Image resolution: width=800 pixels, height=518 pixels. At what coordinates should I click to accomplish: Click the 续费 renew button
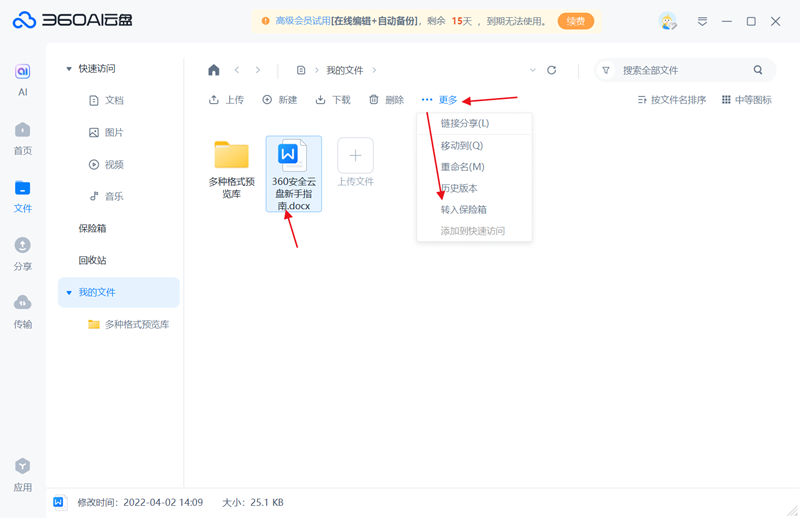click(x=576, y=21)
